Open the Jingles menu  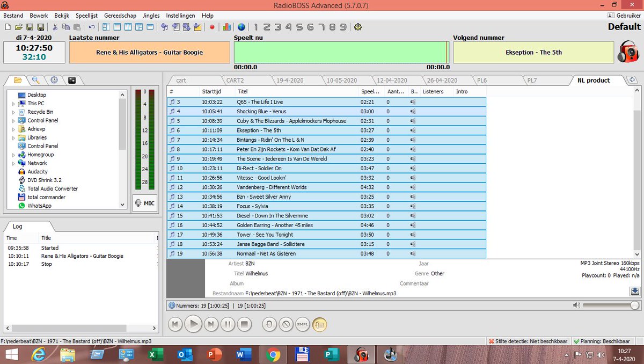(151, 16)
